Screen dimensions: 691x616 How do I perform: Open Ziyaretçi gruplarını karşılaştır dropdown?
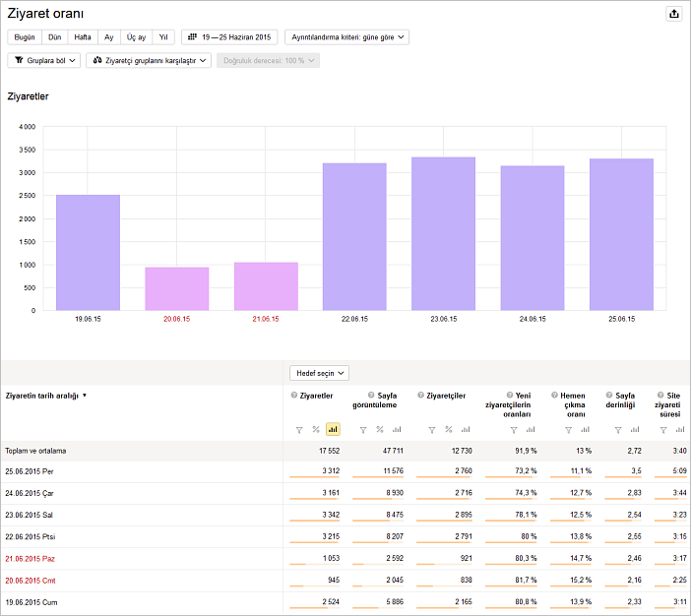click(149, 60)
